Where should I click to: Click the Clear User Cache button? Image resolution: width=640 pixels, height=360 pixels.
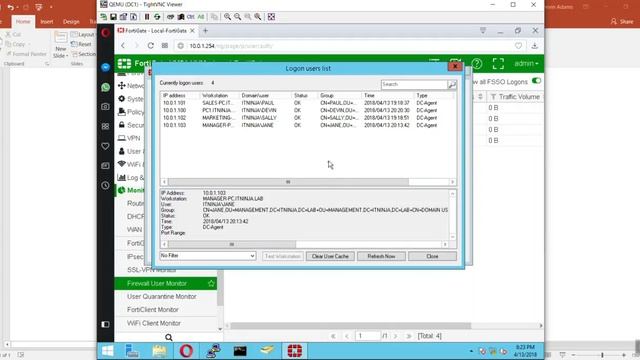click(330, 256)
